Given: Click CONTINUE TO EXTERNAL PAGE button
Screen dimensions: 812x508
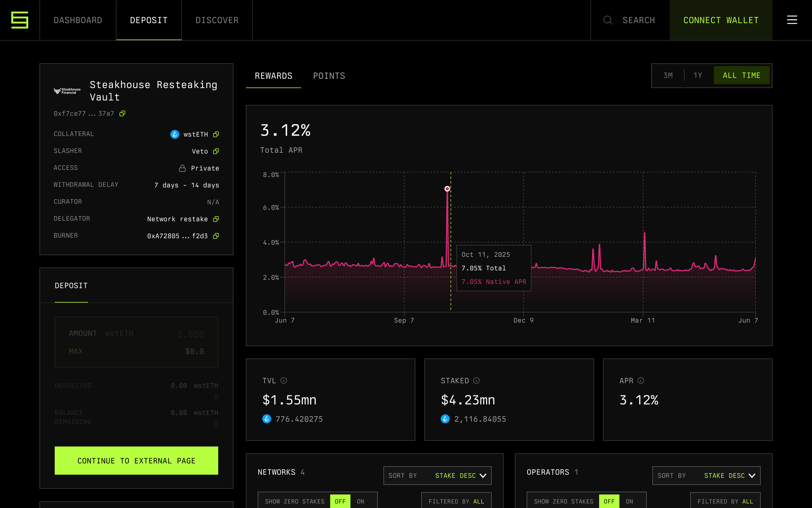Looking at the screenshot, I should coord(136,461).
